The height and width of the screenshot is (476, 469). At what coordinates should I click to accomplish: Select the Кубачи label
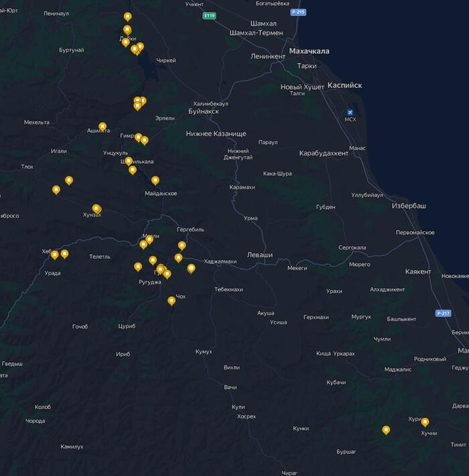pyautogui.click(x=336, y=383)
